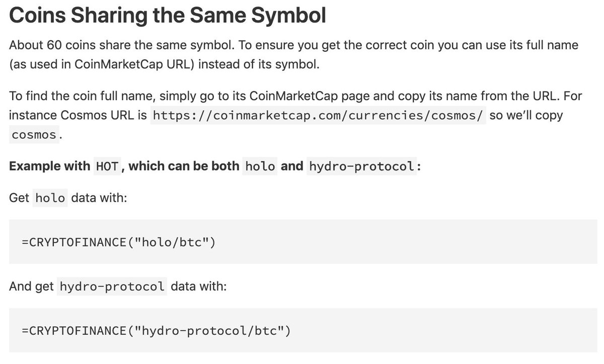Viewport: 604px width, 364px height.
Task: Click the =CRYPTOFINANCE("holo/btc") code block
Action: [303, 242]
